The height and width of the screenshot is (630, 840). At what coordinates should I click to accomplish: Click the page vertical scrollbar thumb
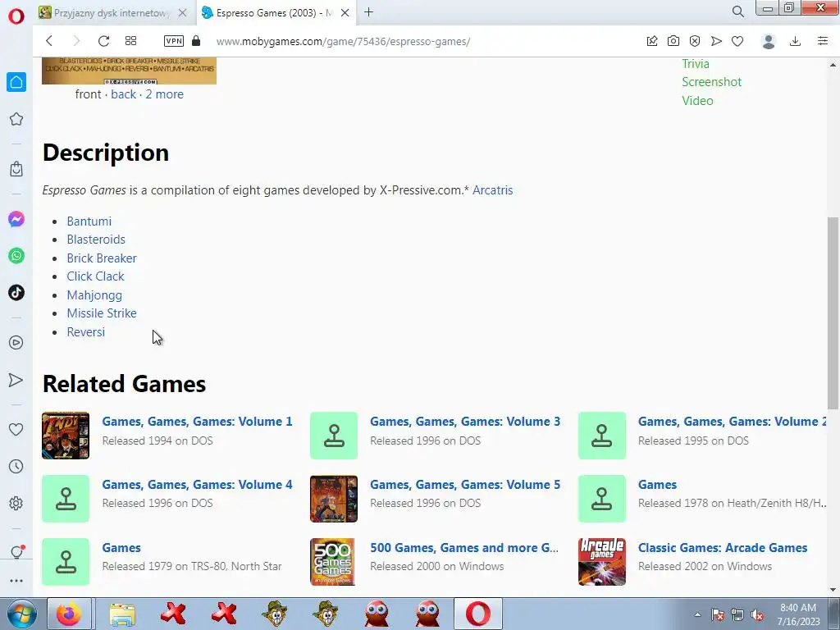coord(833,313)
